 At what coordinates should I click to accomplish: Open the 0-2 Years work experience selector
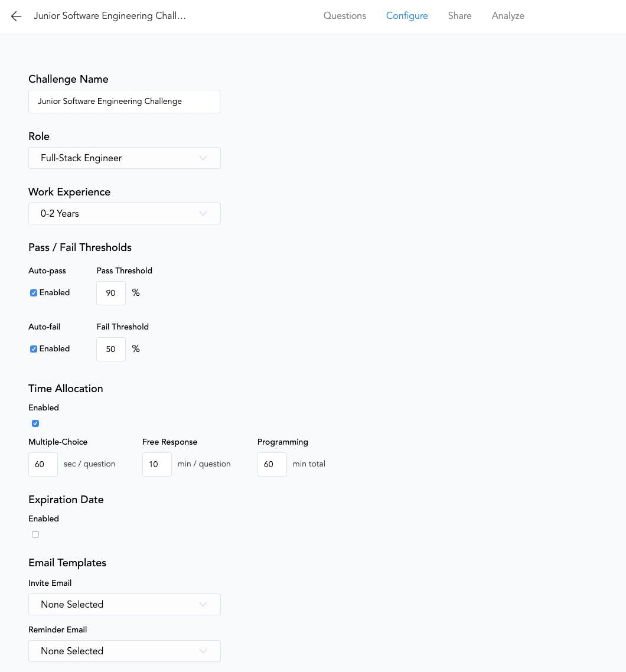[124, 213]
